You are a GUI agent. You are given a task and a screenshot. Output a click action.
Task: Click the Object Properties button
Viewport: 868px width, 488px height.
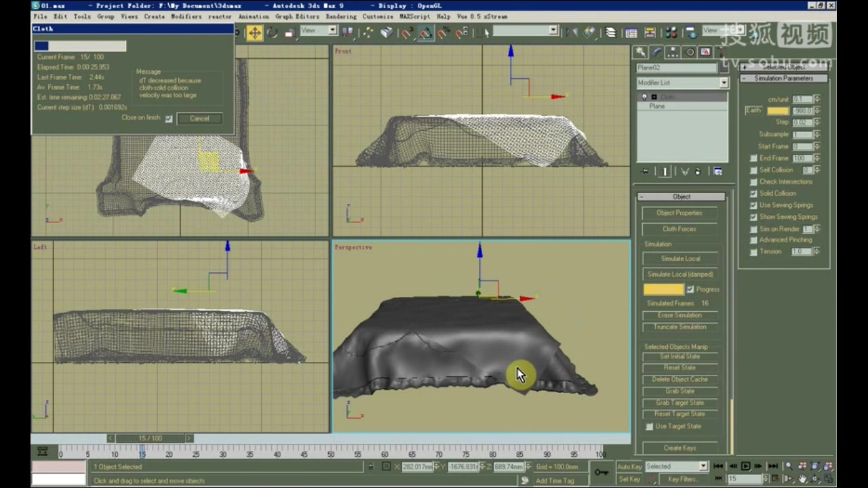tap(680, 212)
